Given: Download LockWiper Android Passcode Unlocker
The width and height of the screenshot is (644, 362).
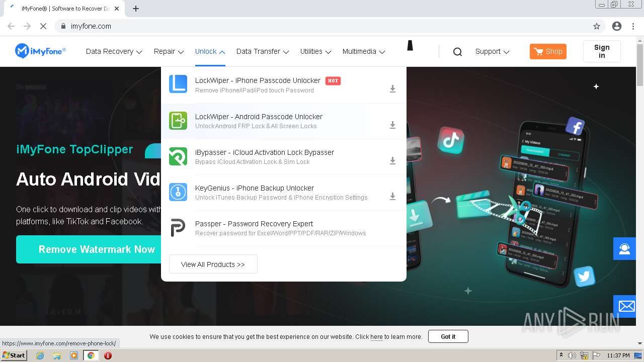Looking at the screenshot, I should (x=392, y=125).
